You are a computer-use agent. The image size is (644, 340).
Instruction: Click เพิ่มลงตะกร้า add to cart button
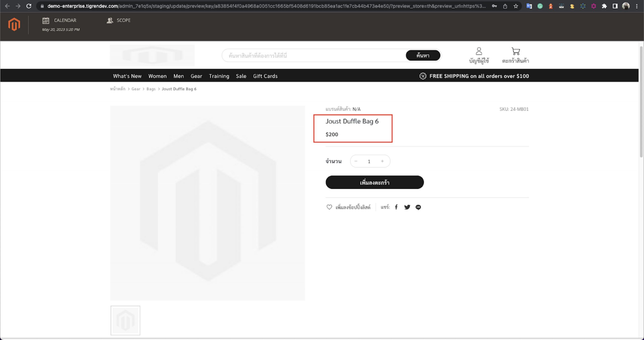374,182
